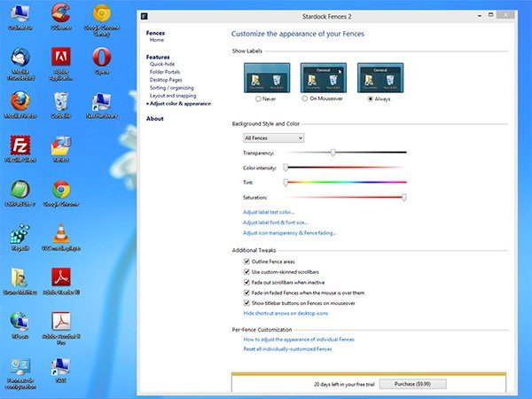Viewport: 532px width, 399px height.
Task: Open the Folder Portals page
Action: pos(165,72)
